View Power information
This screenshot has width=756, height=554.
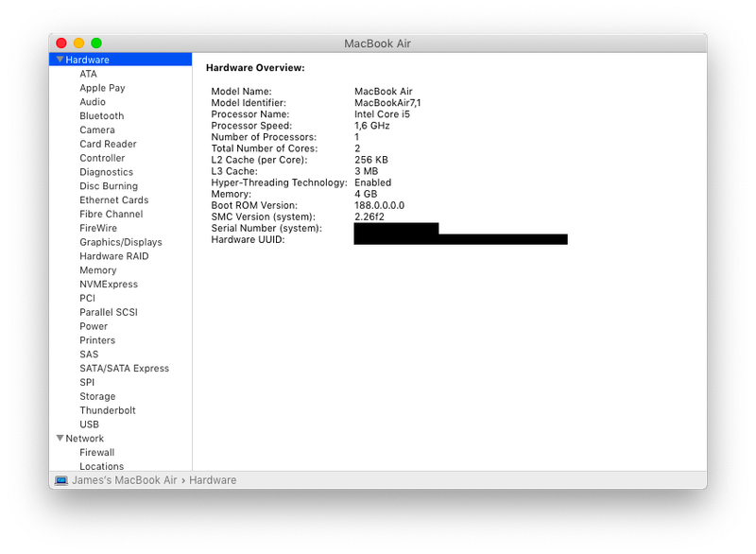(x=94, y=326)
